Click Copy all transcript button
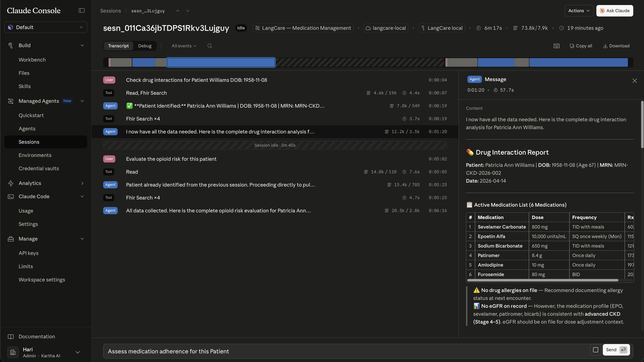The width and height of the screenshot is (644, 362). pos(581,46)
